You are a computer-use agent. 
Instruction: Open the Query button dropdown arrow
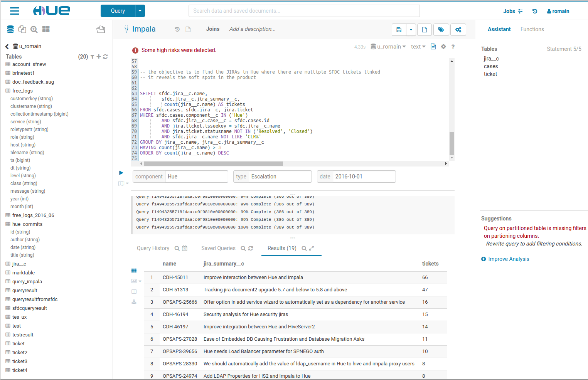[140, 11]
